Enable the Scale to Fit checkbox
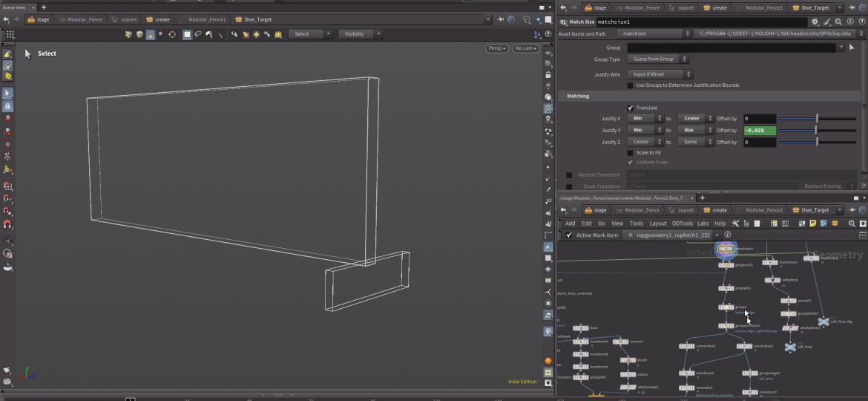This screenshot has height=401, width=868. click(631, 153)
